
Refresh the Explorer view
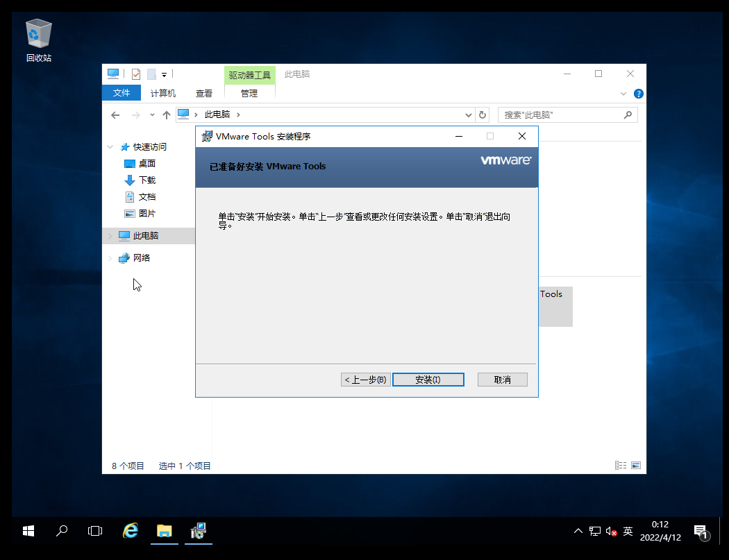(x=482, y=114)
